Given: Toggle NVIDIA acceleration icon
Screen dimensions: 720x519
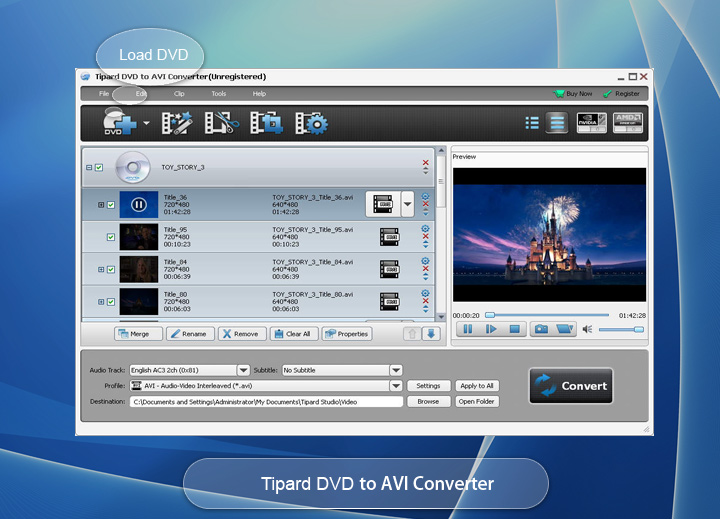Looking at the screenshot, I should [591, 123].
